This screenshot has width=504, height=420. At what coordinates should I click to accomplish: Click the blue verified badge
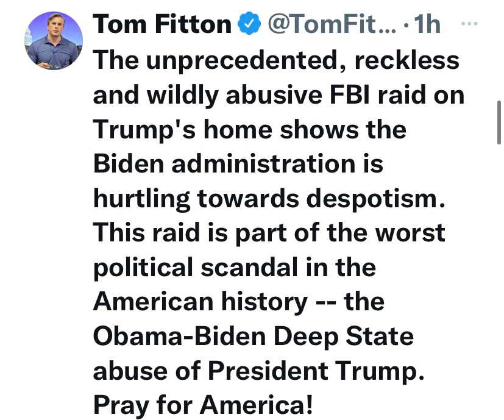[246, 25]
